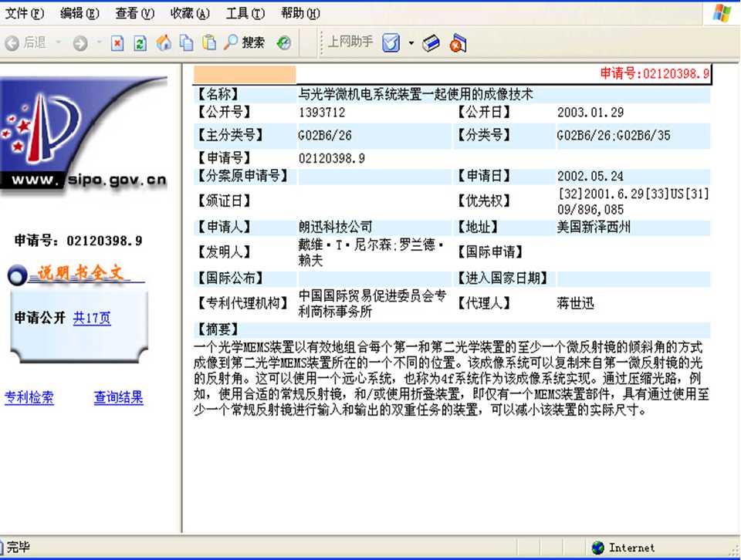Open the 收藏(A) favorites menu

[190, 13]
